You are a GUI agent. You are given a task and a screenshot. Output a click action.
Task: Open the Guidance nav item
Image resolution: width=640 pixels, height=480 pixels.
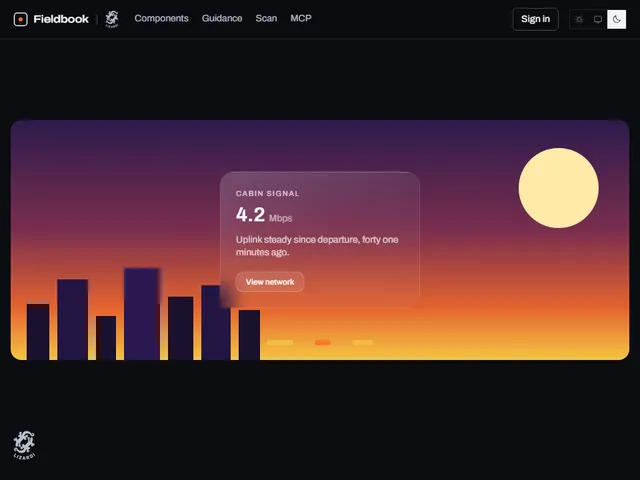point(222,18)
